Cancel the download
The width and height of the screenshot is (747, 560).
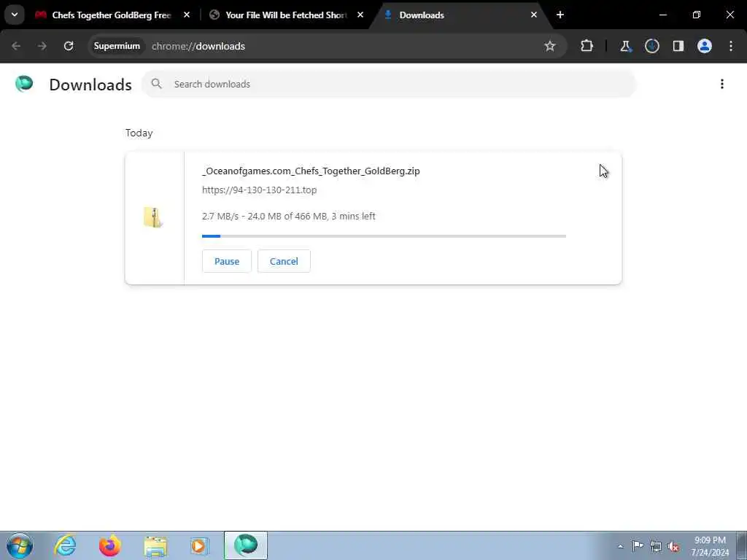click(284, 261)
